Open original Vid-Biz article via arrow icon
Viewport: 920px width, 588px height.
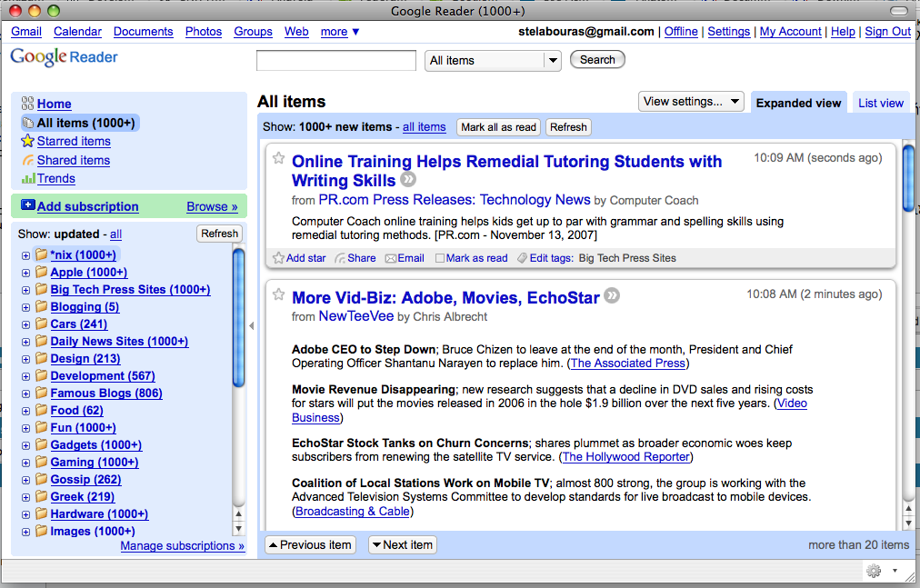click(x=612, y=295)
